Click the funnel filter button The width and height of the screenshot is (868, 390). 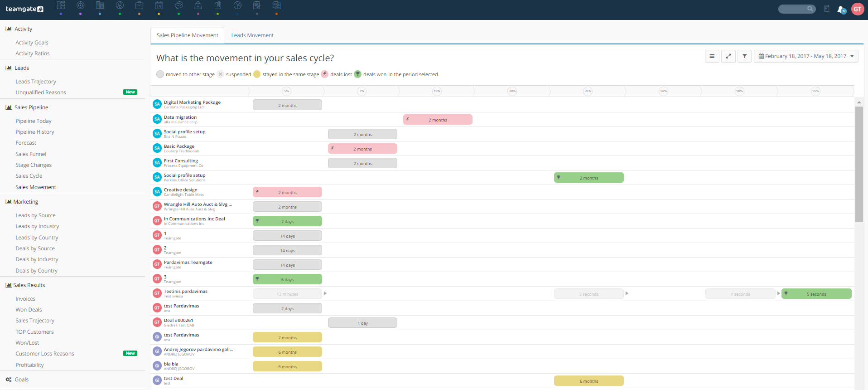744,56
